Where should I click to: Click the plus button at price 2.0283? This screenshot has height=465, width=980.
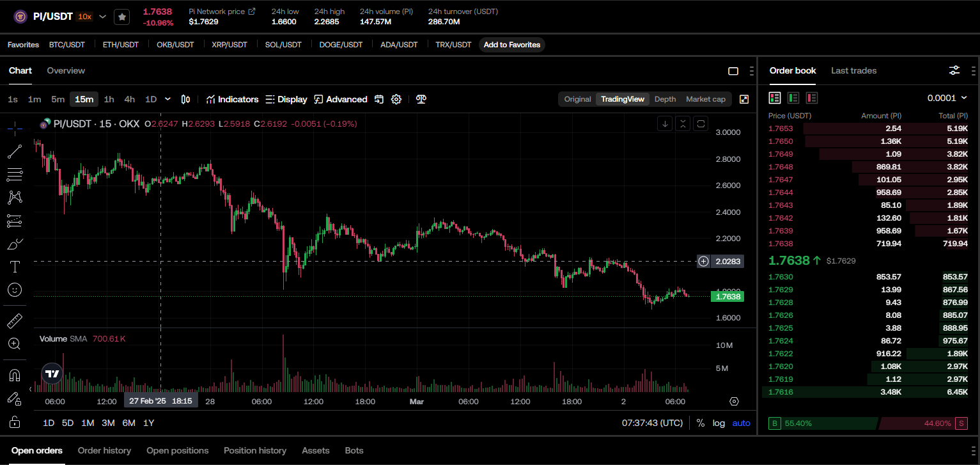(x=703, y=261)
